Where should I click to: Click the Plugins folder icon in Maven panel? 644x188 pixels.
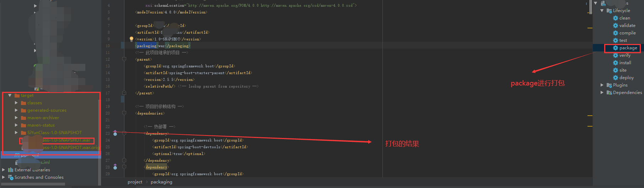coord(609,85)
